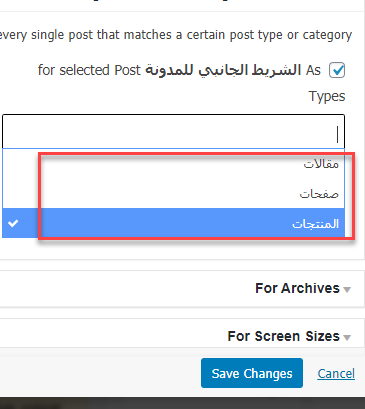
Task: Place cursor at the blinking text caret
Action: [337, 134]
